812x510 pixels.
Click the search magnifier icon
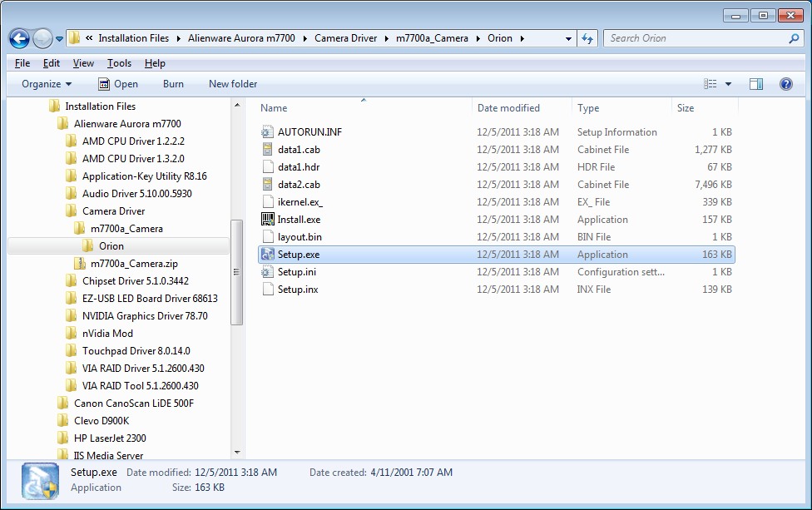coord(794,38)
